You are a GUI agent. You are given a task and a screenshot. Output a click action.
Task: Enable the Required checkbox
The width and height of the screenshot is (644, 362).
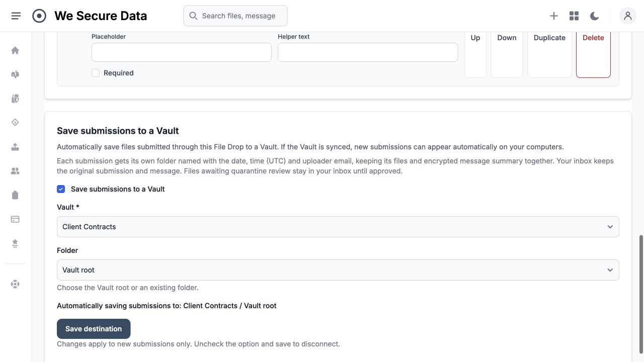point(96,73)
